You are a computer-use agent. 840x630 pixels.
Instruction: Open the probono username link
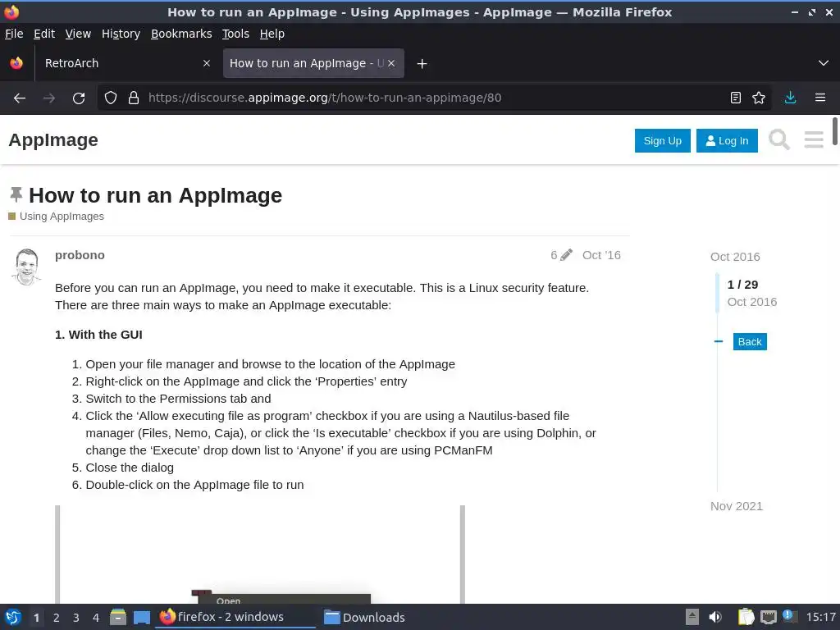pos(80,255)
